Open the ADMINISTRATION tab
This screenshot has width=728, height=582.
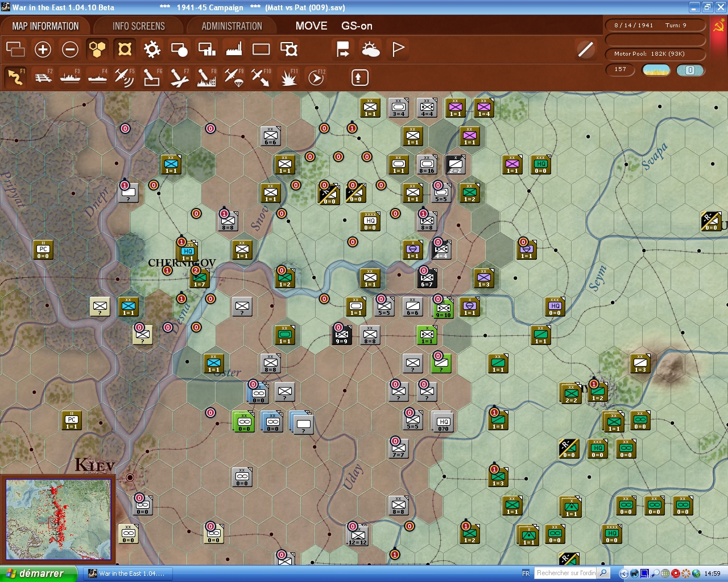[232, 26]
